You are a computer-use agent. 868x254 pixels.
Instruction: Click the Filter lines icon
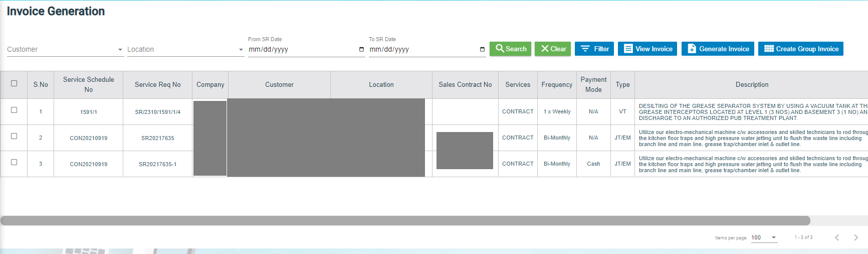[x=585, y=49]
